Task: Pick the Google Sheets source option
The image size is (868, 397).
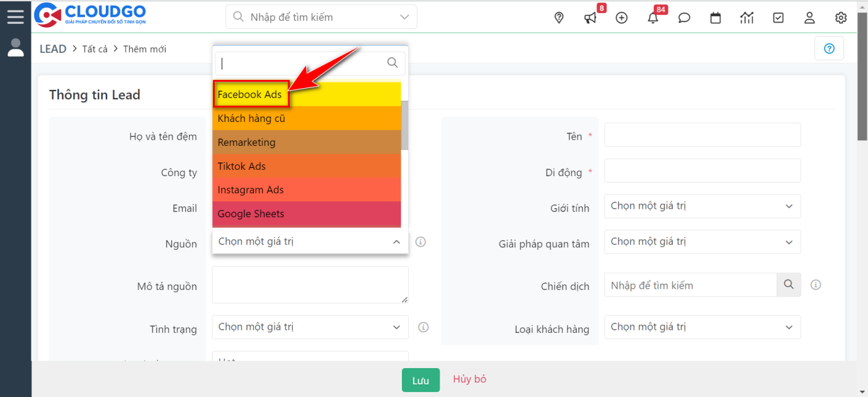Action: pyautogui.click(x=251, y=214)
